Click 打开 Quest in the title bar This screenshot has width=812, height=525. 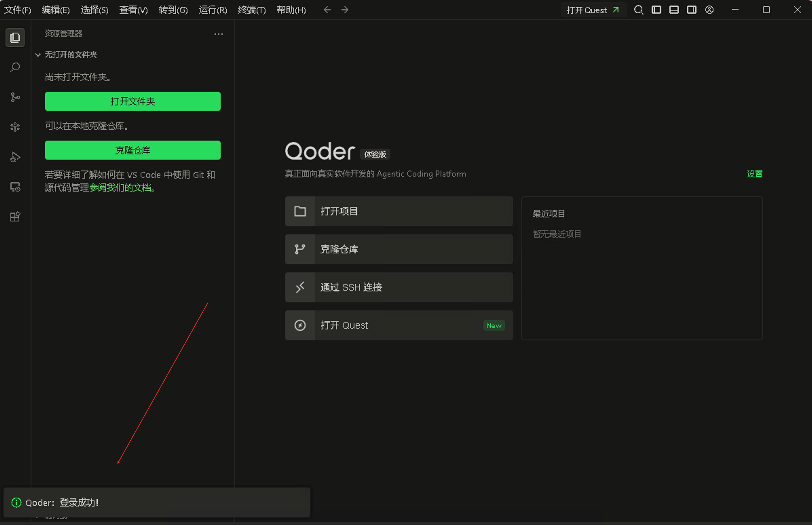pyautogui.click(x=593, y=10)
